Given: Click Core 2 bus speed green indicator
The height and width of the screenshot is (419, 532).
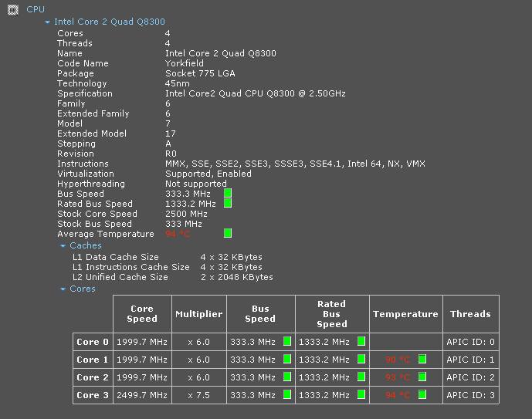Looking at the screenshot, I should pyautogui.click(x=287, y=377).
